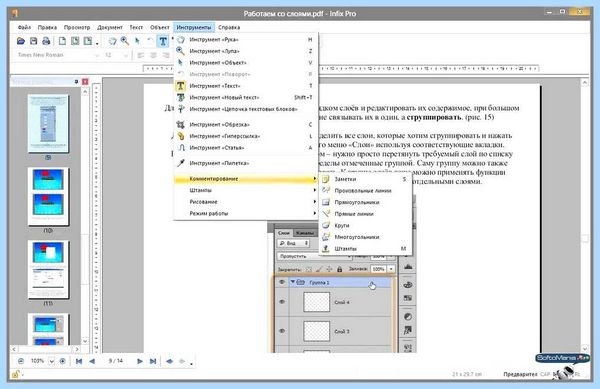Screen dimensions: 600x389
Task: Choose menu entry Инструмент «Обрезка»
Action: [x=246, y=124]
